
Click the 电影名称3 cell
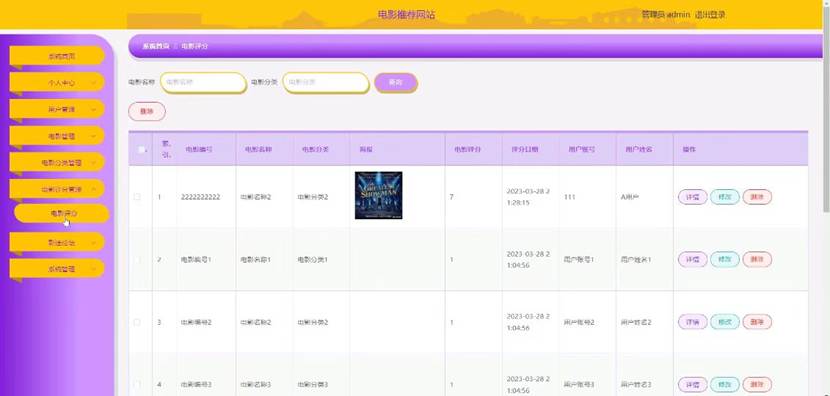255,384
